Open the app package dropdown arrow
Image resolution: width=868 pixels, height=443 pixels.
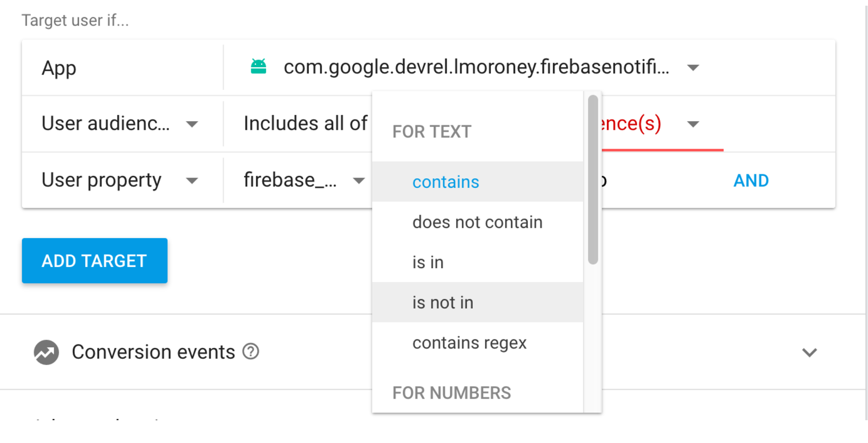click(693, 68)
